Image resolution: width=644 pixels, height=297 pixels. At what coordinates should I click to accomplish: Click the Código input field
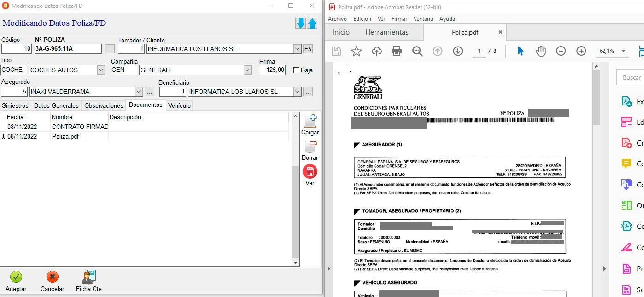(16, 49)
